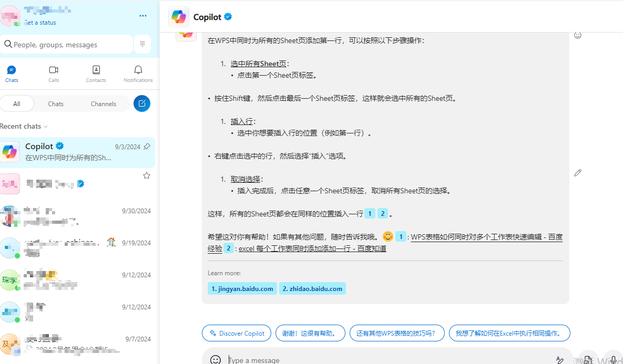Click the underlined 取消选择 heading
This screenshot has width=623, height=364.
[x=246, y=179]
